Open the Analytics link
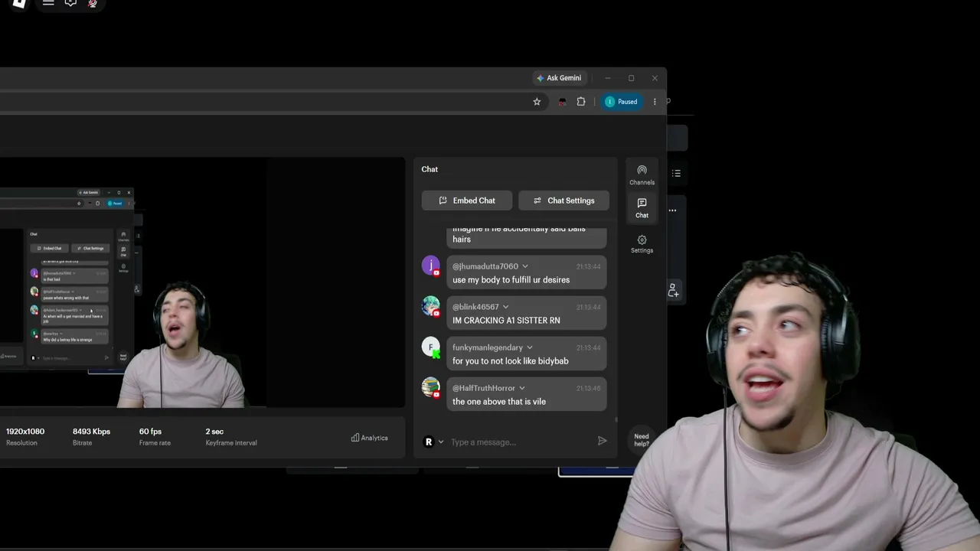Image resolution: width=980 pixels, height=551 pixels. (370, 438)
